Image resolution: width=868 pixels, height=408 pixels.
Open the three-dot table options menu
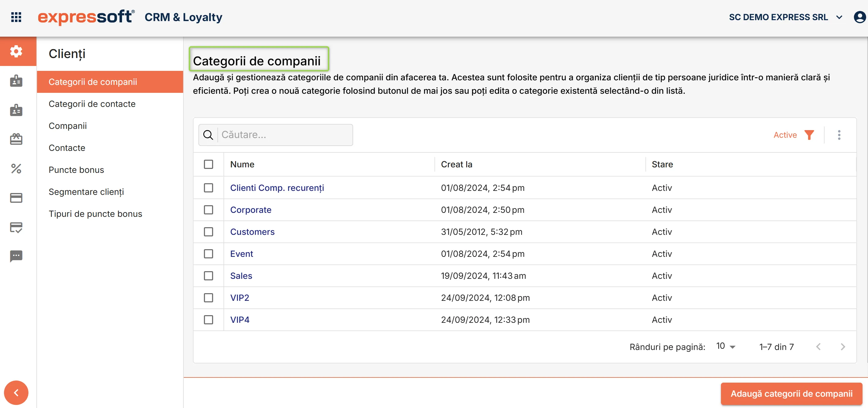839,135
